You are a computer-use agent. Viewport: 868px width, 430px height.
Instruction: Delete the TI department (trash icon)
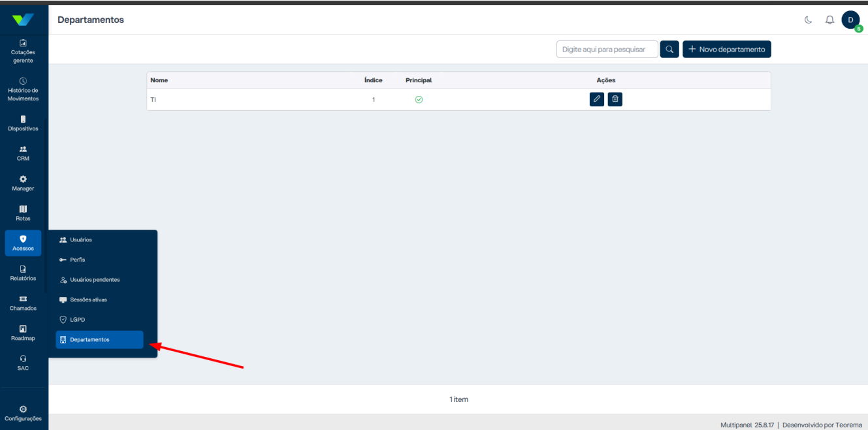(x=615, y=99)
